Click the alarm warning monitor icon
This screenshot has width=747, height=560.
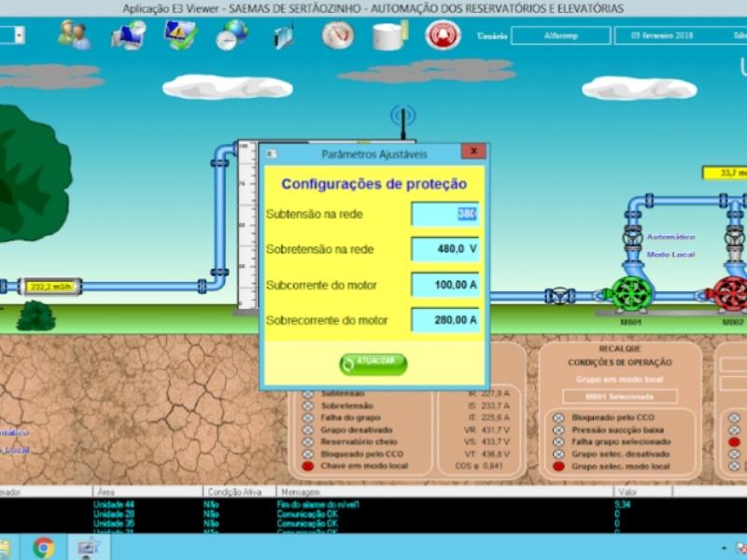click(x=178, y=35)
